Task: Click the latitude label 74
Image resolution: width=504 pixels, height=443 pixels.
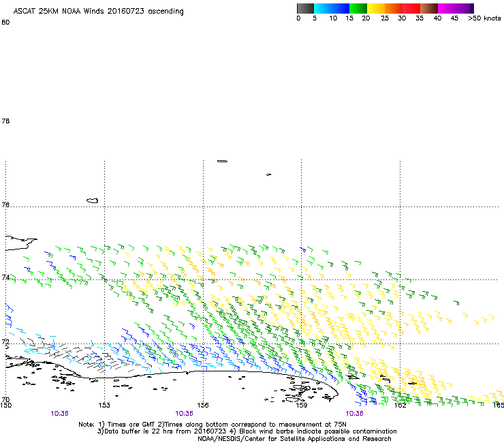Action: pyautogui.click(x=5, y=277)
